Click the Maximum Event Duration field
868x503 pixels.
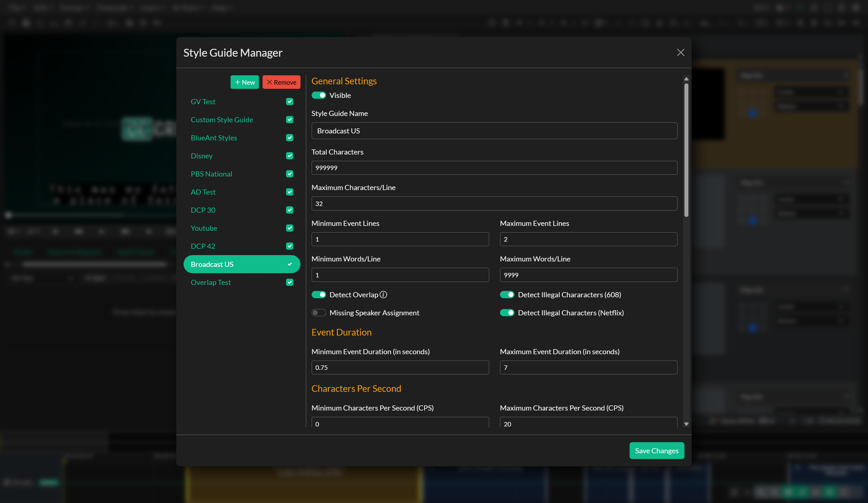pos(588,367)
